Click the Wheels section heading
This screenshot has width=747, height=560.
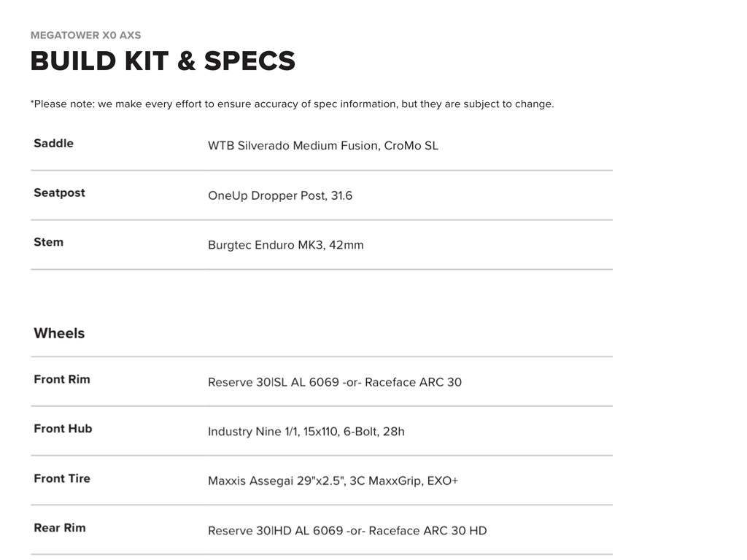coord(59,333)
